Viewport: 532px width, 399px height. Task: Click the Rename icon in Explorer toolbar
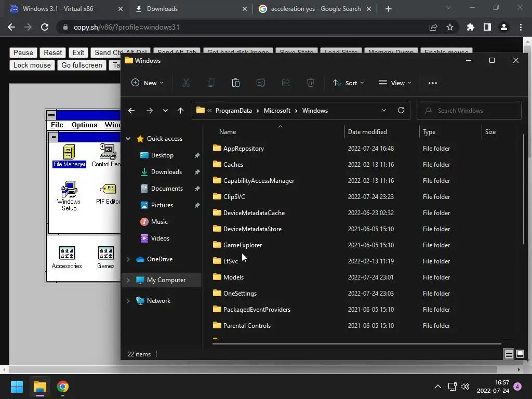tap(261, 83)
